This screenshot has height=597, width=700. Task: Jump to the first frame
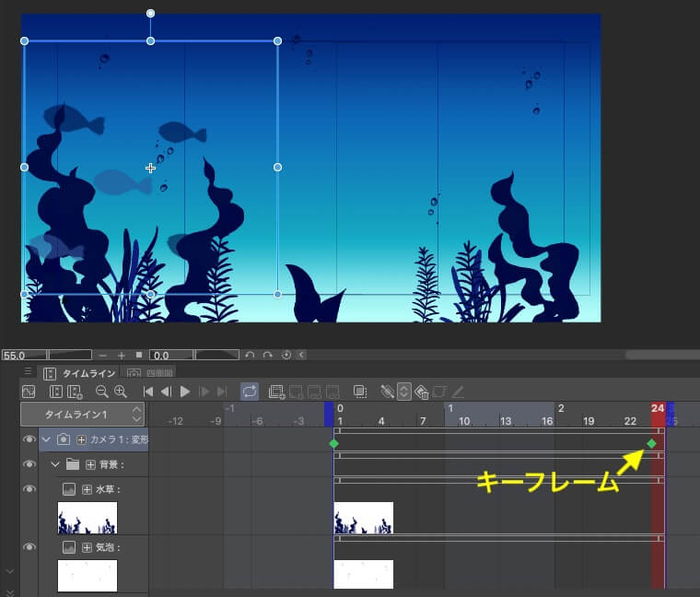(x=147, y=392)
